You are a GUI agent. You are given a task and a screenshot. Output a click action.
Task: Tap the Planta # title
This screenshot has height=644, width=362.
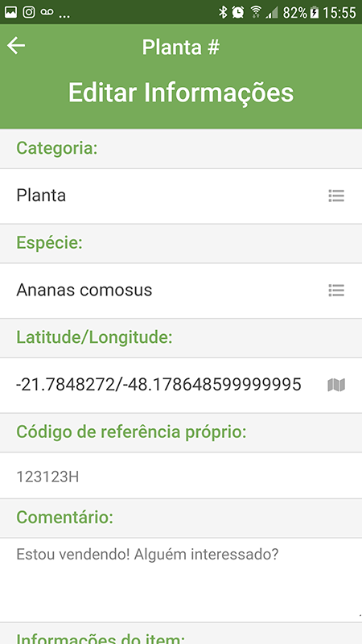[181, 47]
